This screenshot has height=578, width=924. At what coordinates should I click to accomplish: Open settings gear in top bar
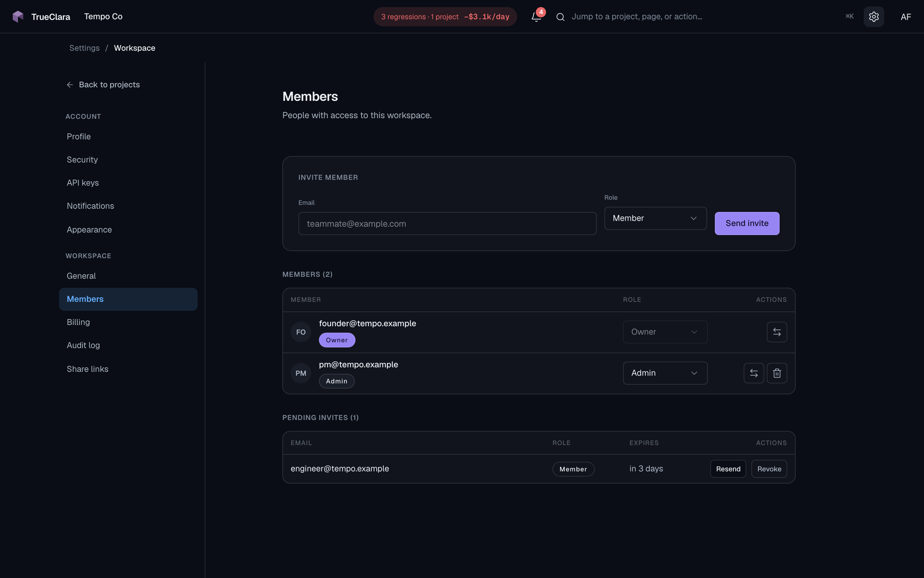click(x=874, y=16)
